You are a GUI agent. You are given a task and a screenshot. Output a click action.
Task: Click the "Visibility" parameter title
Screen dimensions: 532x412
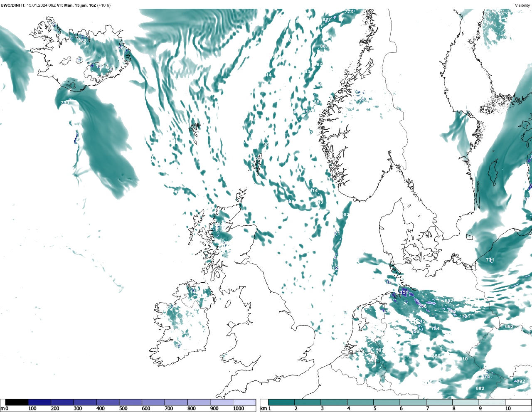click(522, 5)
